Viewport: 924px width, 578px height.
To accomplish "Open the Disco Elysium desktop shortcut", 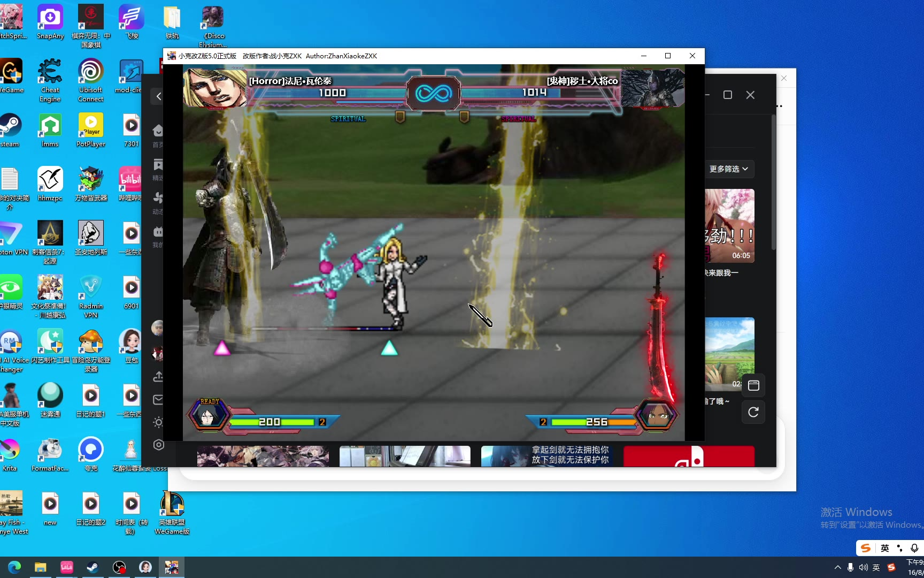I will [213, 26].
